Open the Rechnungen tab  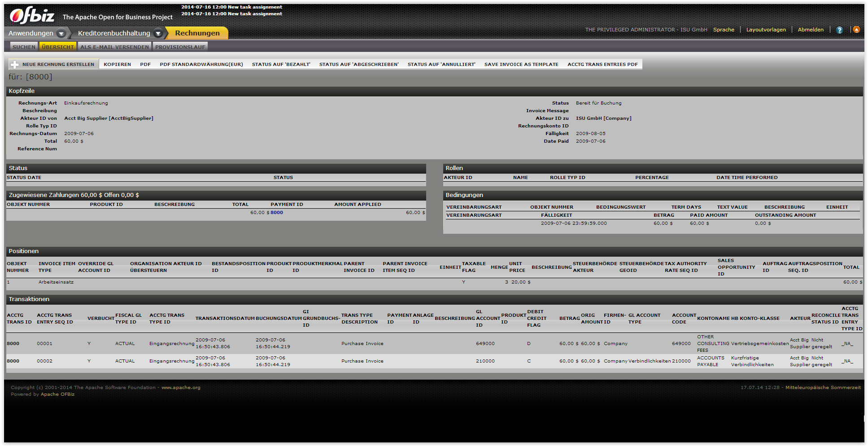click(x=197, y=33)
